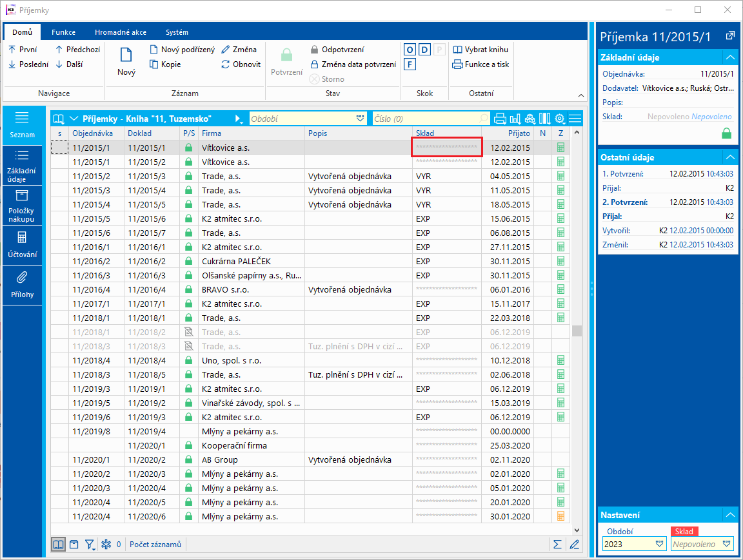This screenshot has width=743, height=560.
Task: Open the bar chart icon in the list header
Action: [515, 119]
